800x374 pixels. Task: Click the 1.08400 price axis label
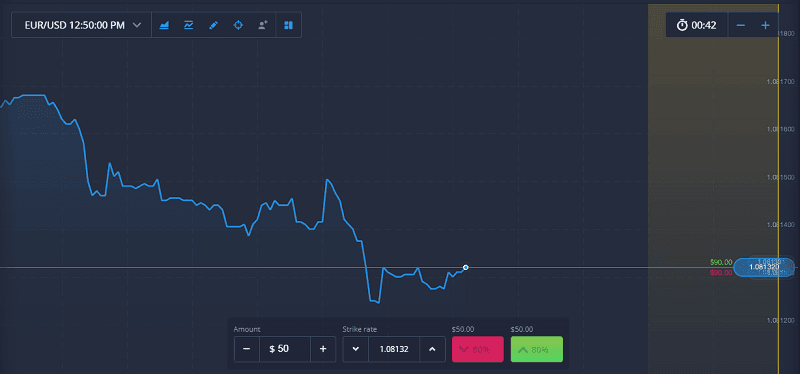(781, 225)
